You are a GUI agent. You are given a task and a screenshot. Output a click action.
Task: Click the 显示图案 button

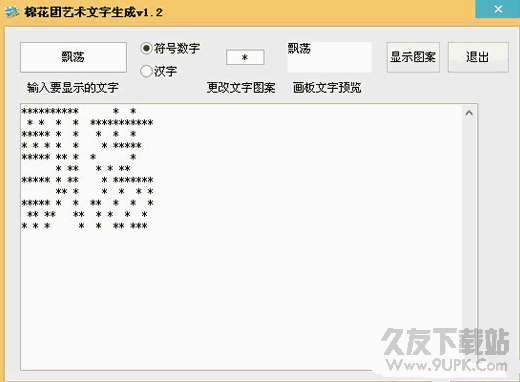coord(413,57)
